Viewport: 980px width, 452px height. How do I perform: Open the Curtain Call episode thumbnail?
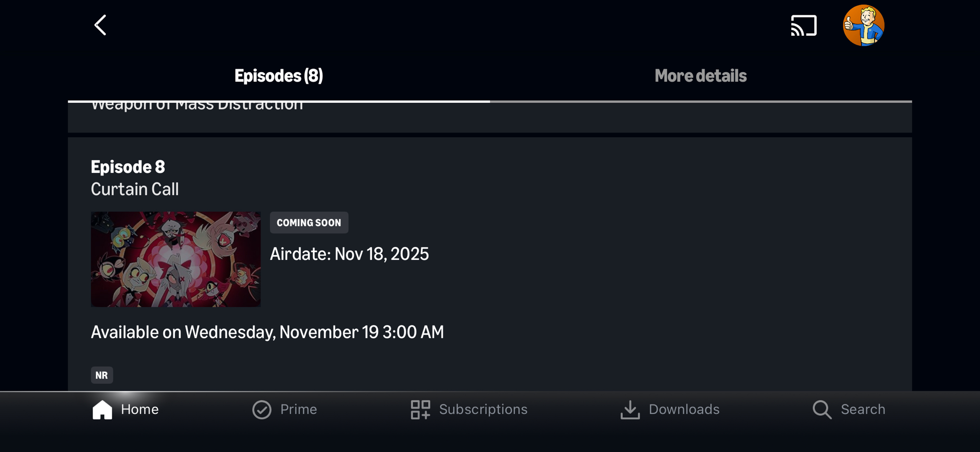[x=175, y=259]
